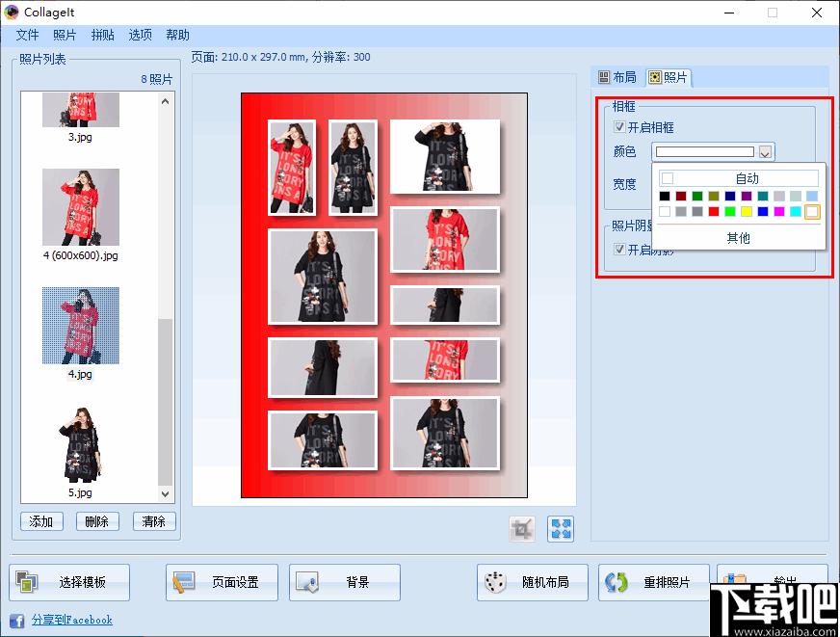The width and height of the screenshot is (840, 637).
Task: Pick the cyan color swatch
Action: (796, 212)
